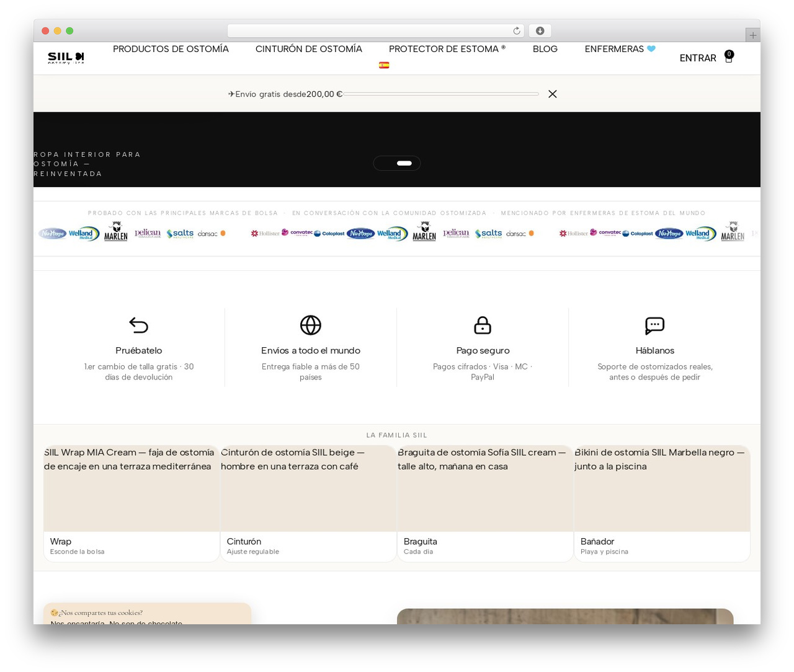Focus the browser address bar

click(x=375, y=31)
